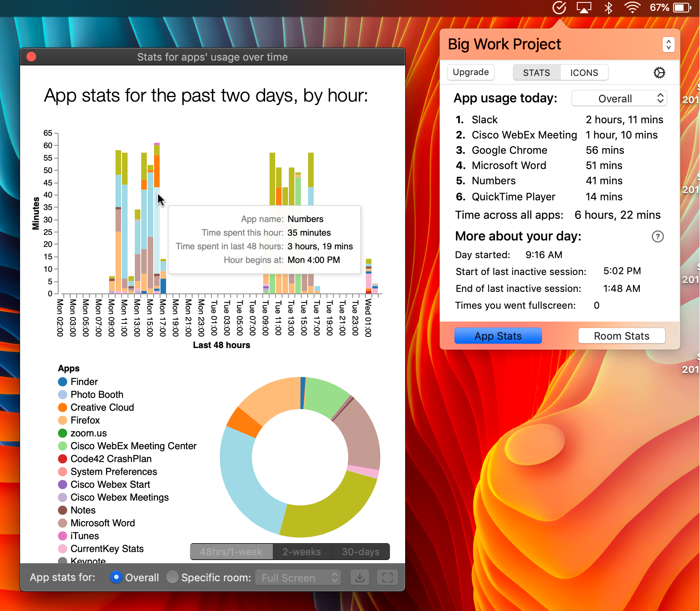Screen dimensions: 700x611
Task: Switch rooms using Big Work Project stepper
Action: 668,45
